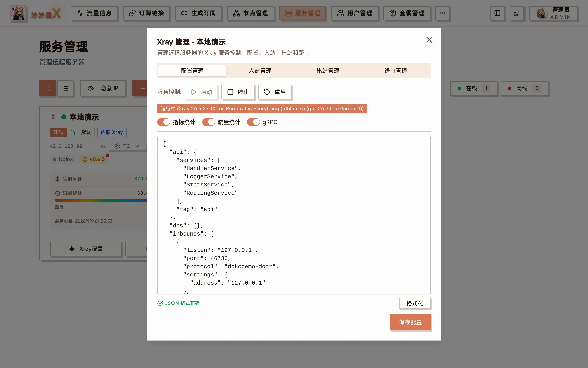Switch the dark/light theme icon

pos(517,13)
